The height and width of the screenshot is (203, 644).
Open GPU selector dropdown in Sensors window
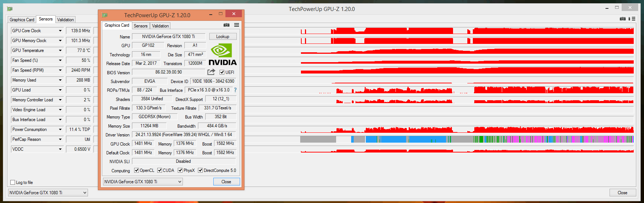point(48,193)
